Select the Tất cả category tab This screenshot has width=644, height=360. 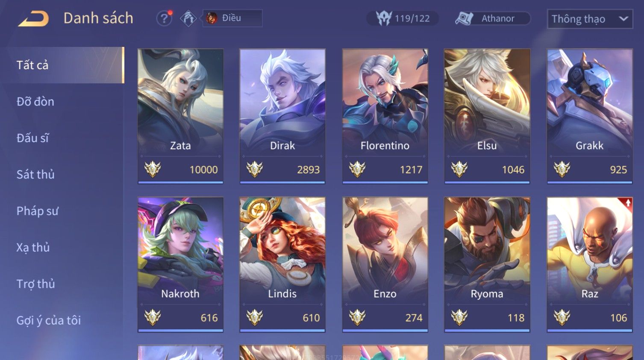62,65
